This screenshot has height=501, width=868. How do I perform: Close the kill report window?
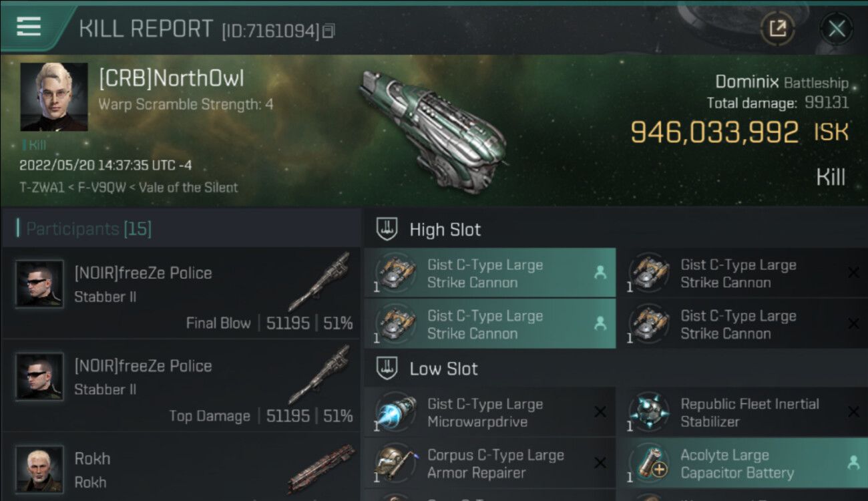tap(837, 29)
